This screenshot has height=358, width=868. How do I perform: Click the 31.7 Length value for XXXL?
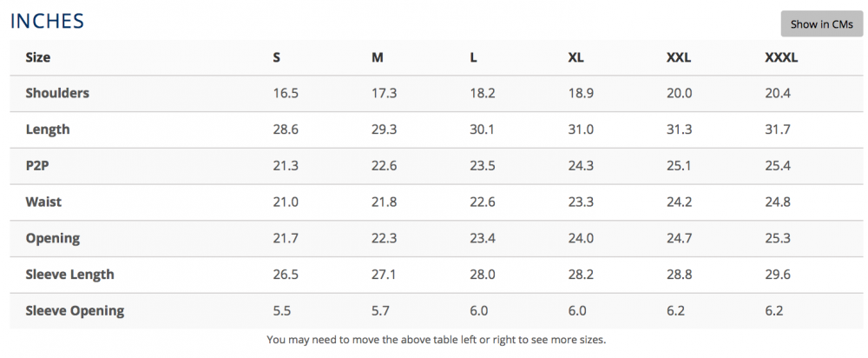point(778,129)
